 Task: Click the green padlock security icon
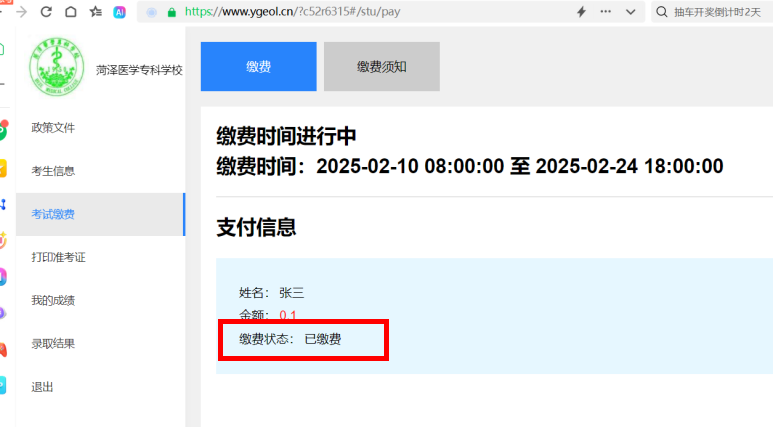(172, 12)
